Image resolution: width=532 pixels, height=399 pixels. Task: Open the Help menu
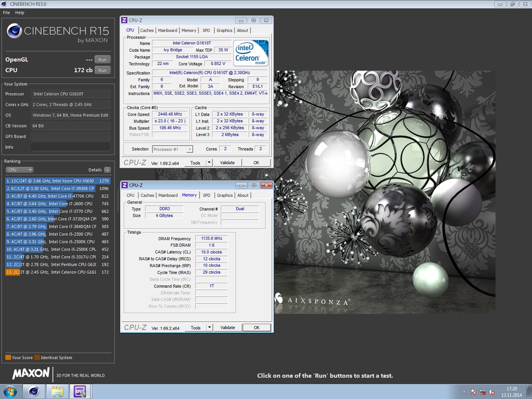(x=20, y=13)
